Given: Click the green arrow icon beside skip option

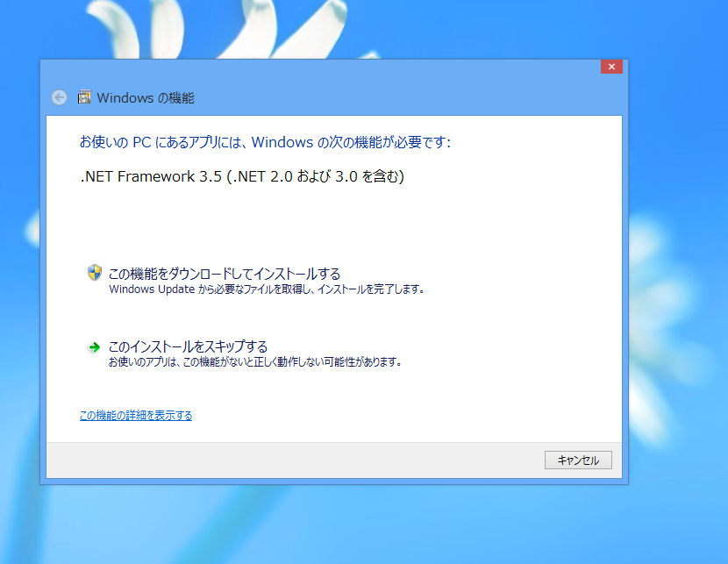Looking at the screenshot, I should click(x=94, y=347).
